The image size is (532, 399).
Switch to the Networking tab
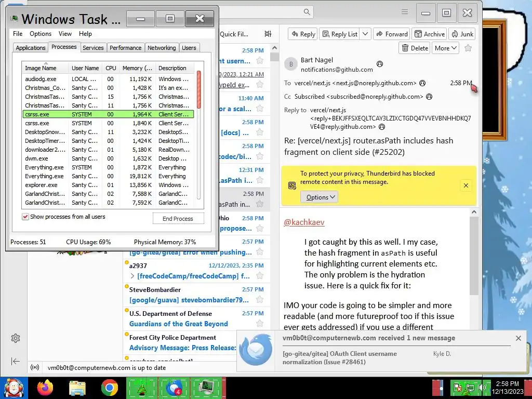(162, 47)
